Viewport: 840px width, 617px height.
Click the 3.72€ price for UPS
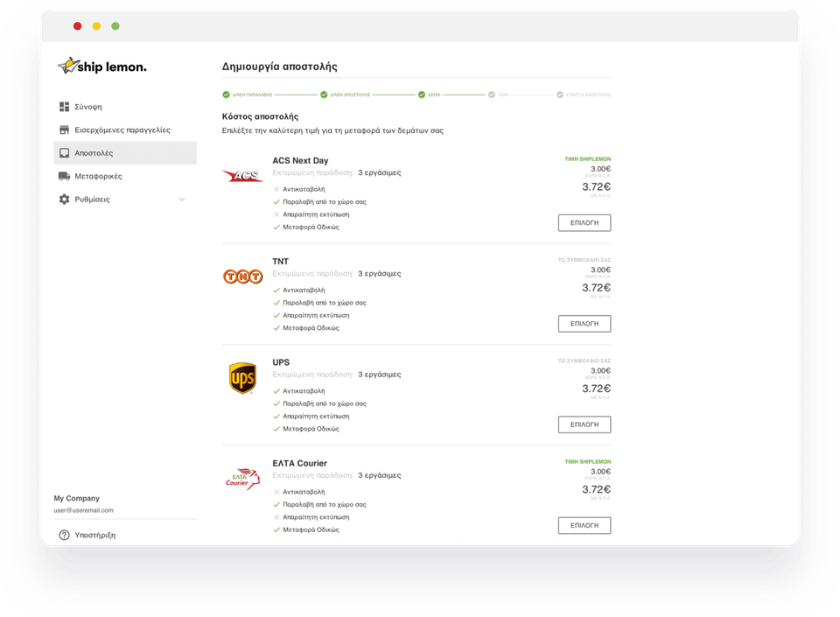click(596, 389)
